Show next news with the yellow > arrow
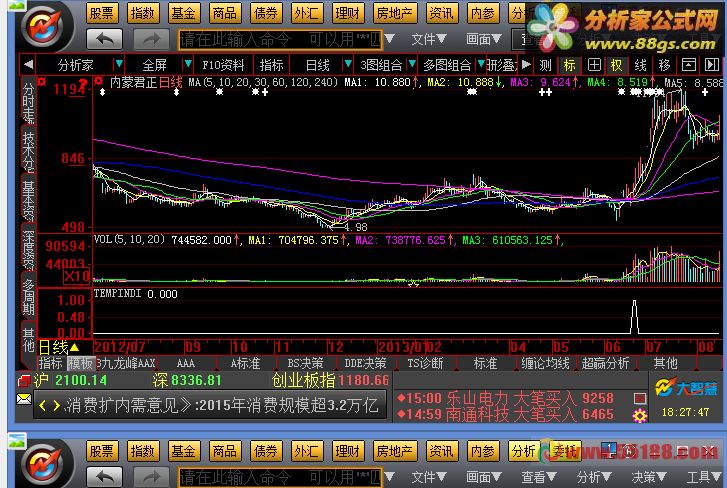727x488 pixels. pyautogui.click(x=56, y=406)
